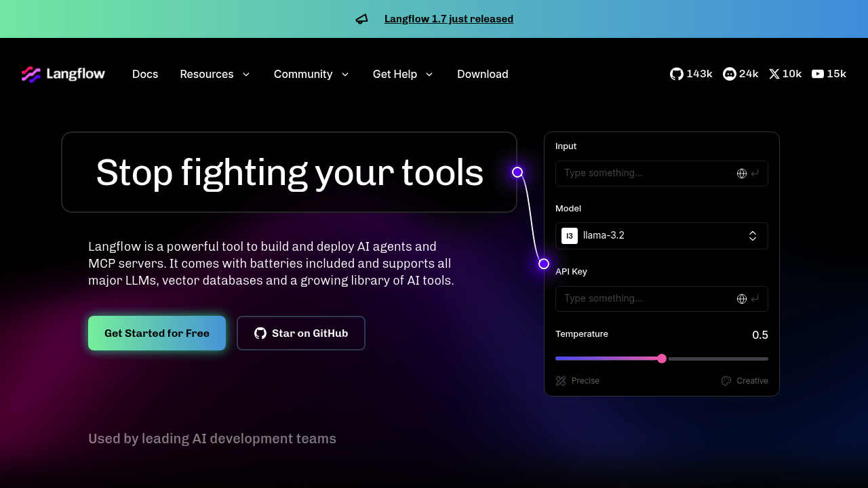868x488 pixels.
Task: Click the globe icon in the Input field
Action: 741,173
